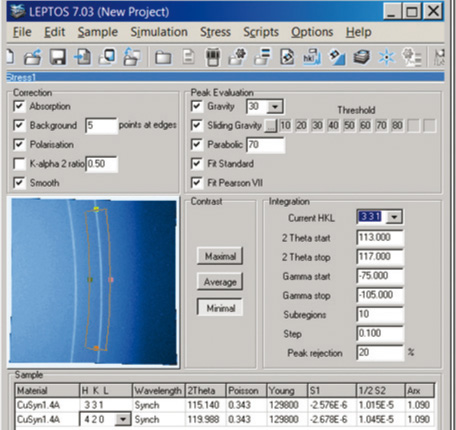
Task: Open the Sample menu
Action: (x=98, y=32)
